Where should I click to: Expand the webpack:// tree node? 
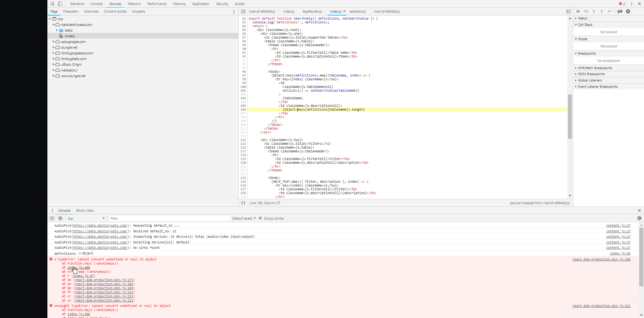53,70
